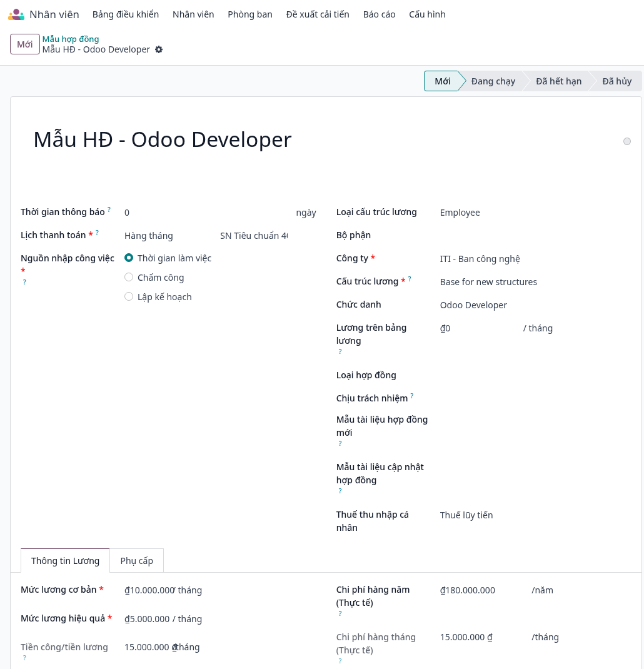Toggle the kanban state circle indicator
Viewport: 644px width, 669px height.
tap(626, 141)
